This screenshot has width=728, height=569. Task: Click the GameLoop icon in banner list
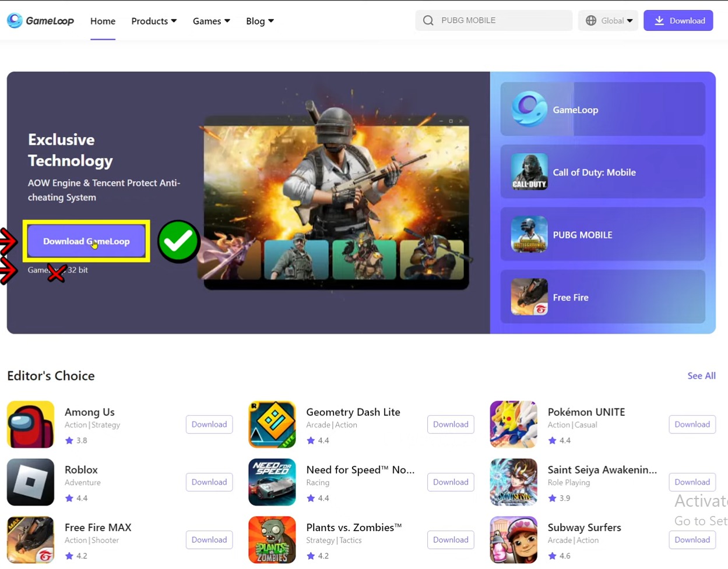529,109
